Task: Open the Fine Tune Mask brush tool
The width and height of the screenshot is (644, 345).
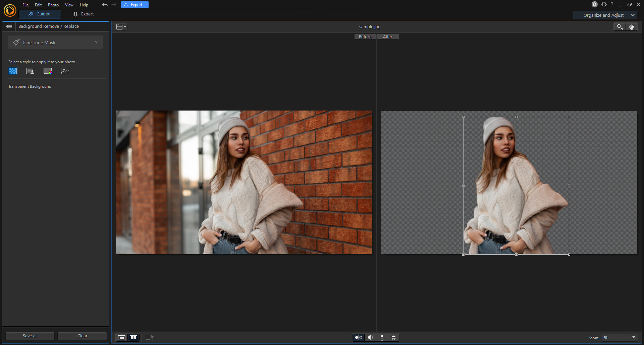Action: (x=16, y=42)
